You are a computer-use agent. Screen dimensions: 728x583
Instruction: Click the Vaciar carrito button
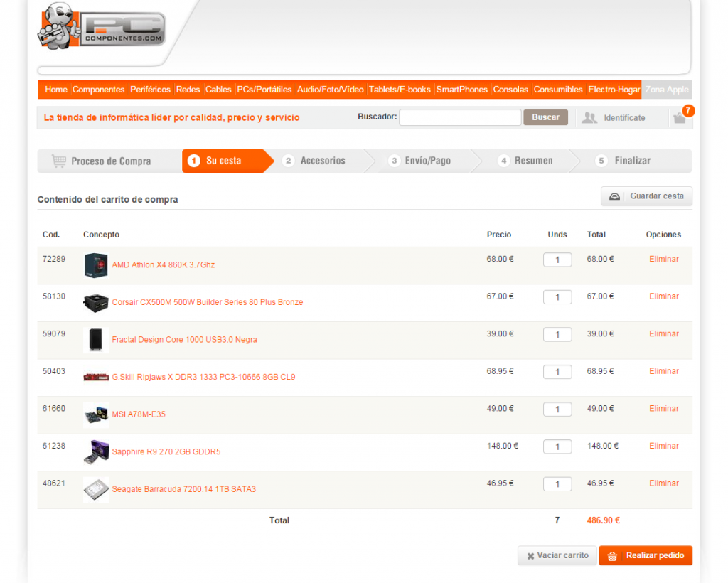pyautogui.click(x=557, y=555)
